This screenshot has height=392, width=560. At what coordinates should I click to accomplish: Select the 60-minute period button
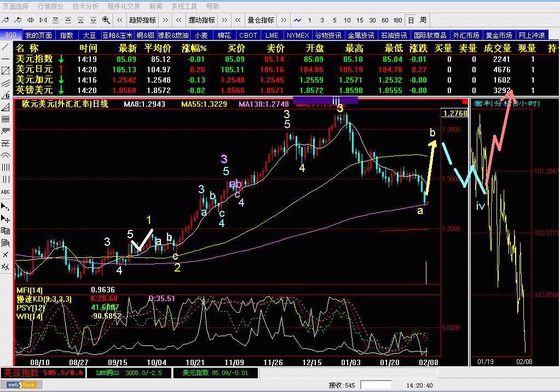pyautogui.click(x=385, y=20)
